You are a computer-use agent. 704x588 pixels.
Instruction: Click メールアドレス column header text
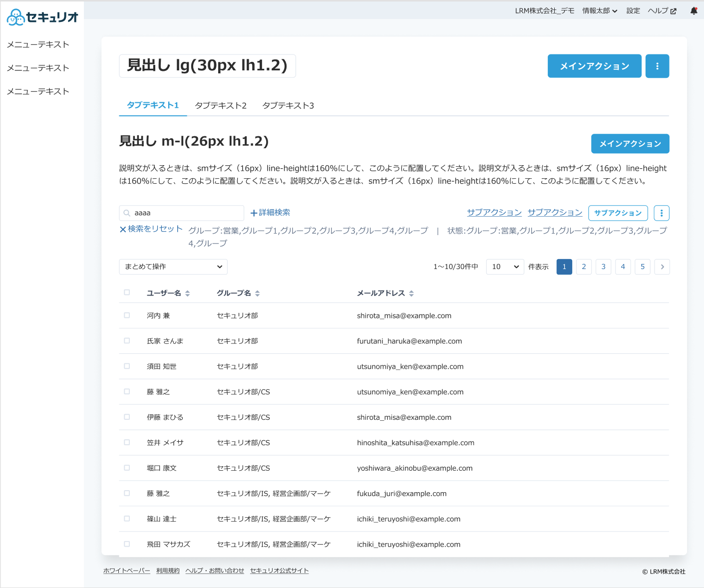(381, 294)
